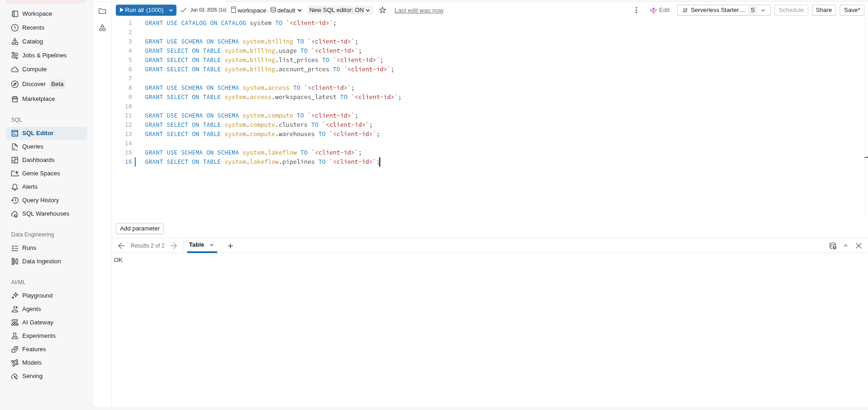Open Experiments in the sidebar
This screenshot has height=410, width=868.
click(46, 336)
